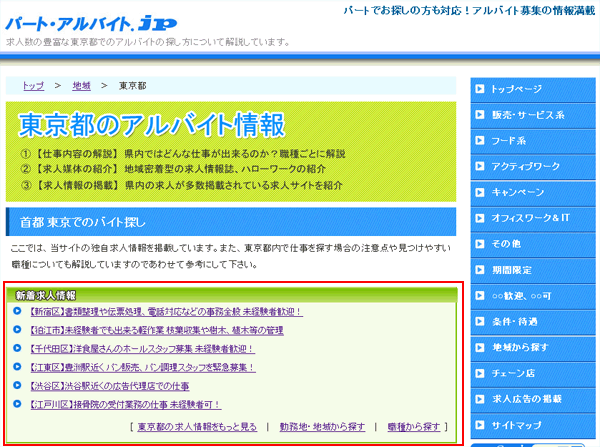Click 勤務地・地域から探す footer link
This screenshot has width=600, height=447.
coord(322,427)
